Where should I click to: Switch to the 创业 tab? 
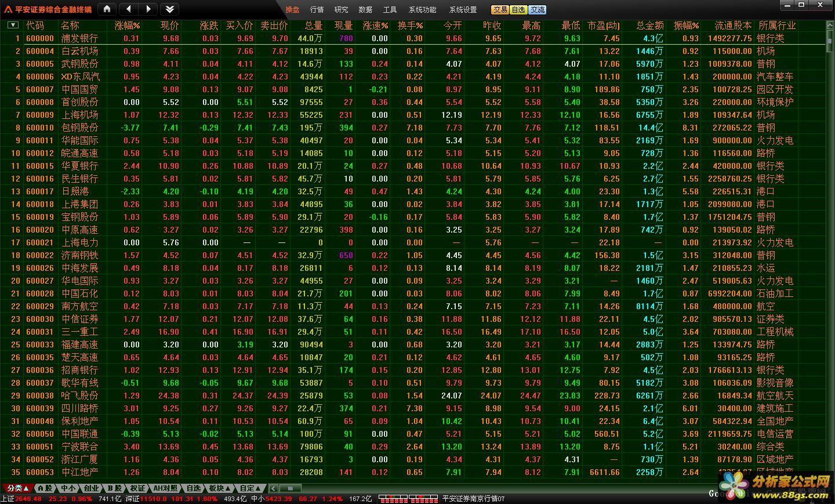point(91,488)
